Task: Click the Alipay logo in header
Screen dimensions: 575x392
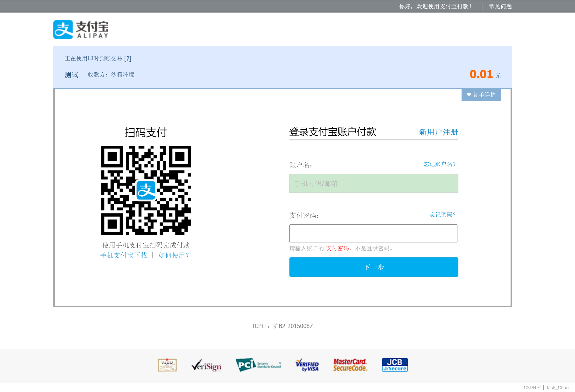Action: click(81, 29)
